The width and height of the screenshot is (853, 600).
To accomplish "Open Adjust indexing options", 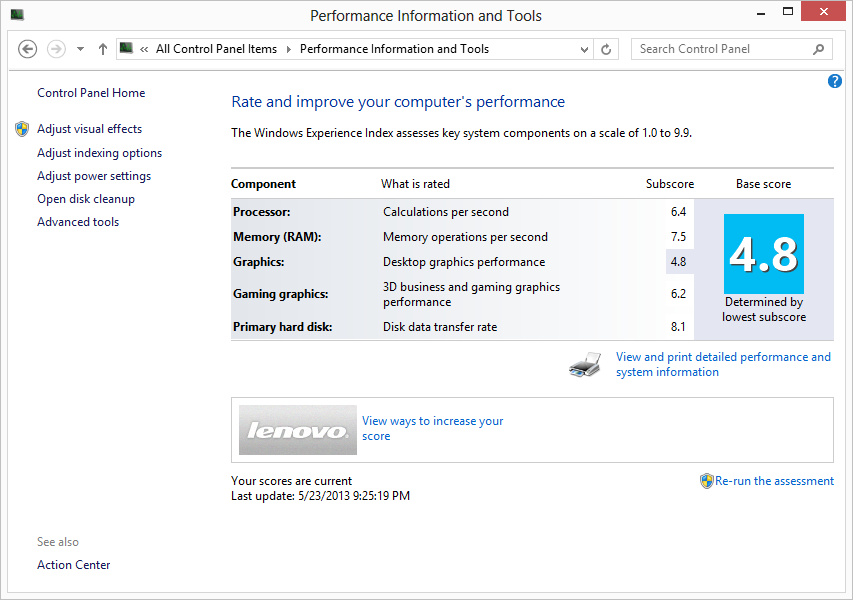I will click(x=99, y=153).
